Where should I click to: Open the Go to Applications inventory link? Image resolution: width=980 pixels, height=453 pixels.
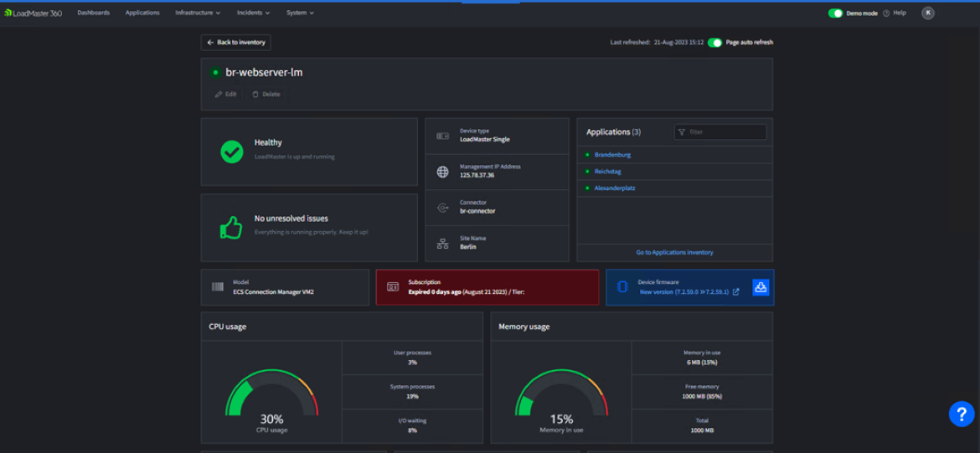tap(674, 252)
